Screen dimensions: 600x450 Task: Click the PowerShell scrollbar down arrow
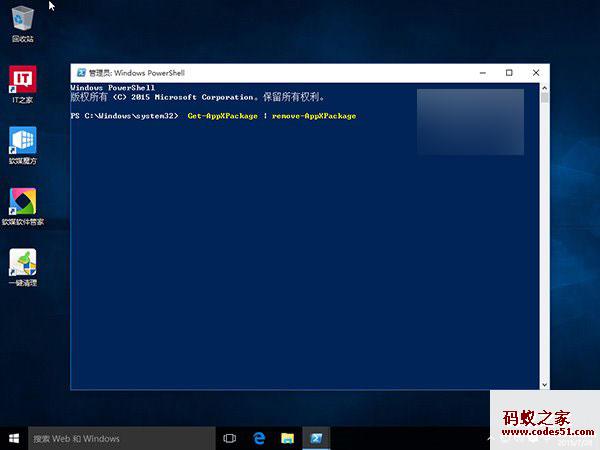click(544, 384)
